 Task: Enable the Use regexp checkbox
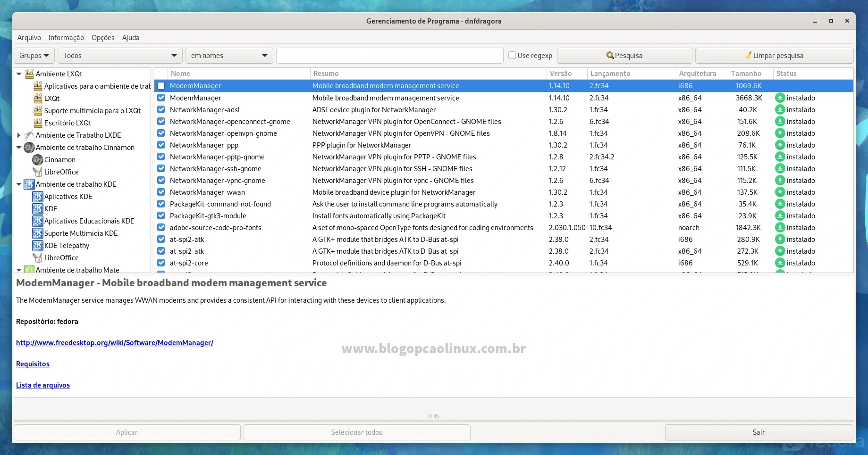click(x=512, y=55)
